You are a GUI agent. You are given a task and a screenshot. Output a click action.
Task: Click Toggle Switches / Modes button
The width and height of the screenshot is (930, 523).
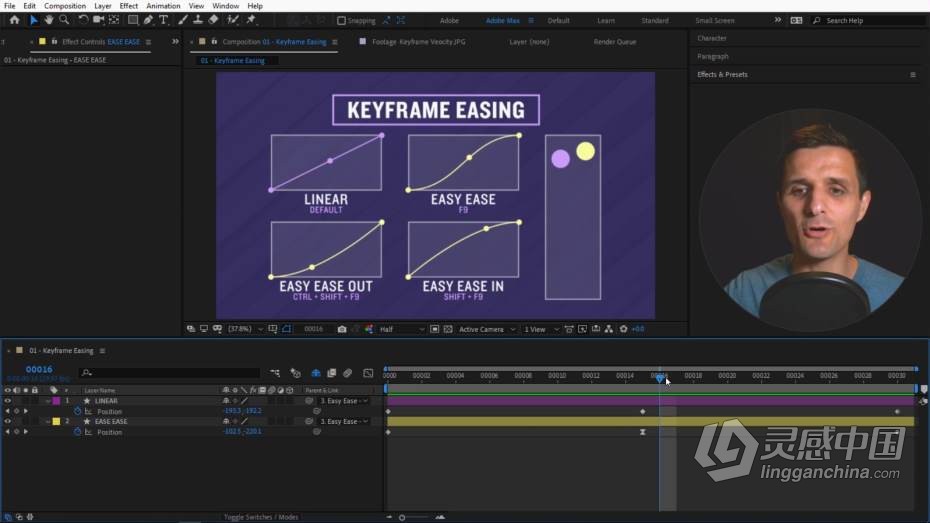261,517
